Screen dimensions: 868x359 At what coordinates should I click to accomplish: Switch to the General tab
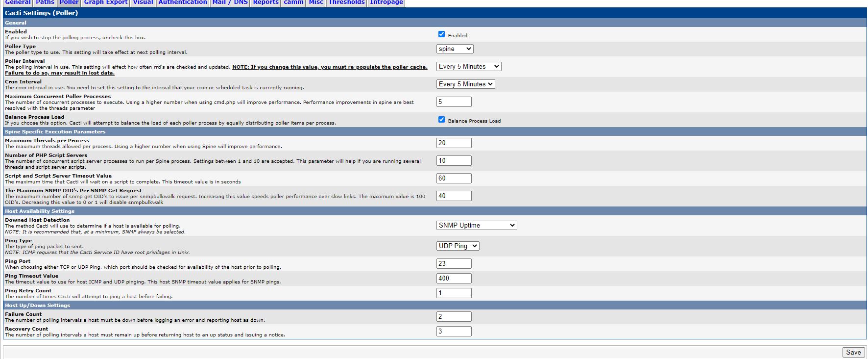tap(18, 2)
